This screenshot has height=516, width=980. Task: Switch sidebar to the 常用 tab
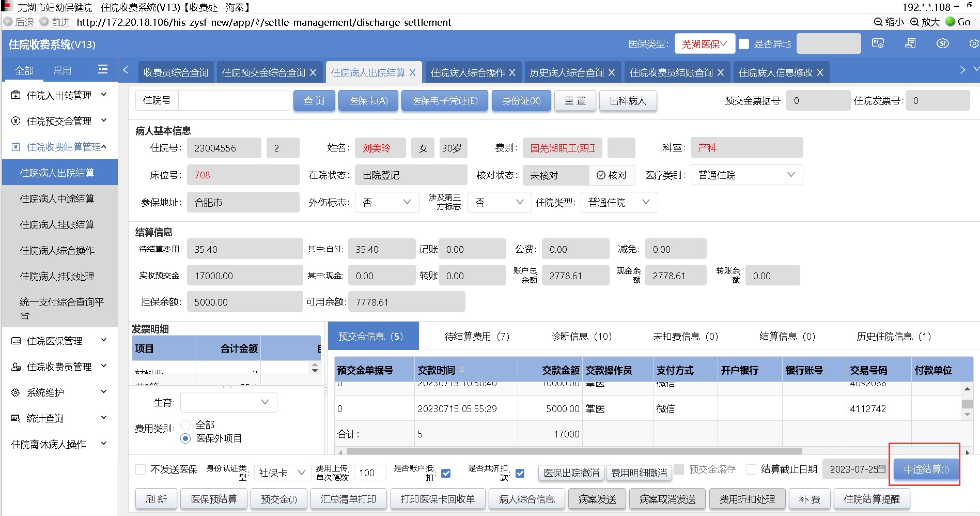pos(63,70)
